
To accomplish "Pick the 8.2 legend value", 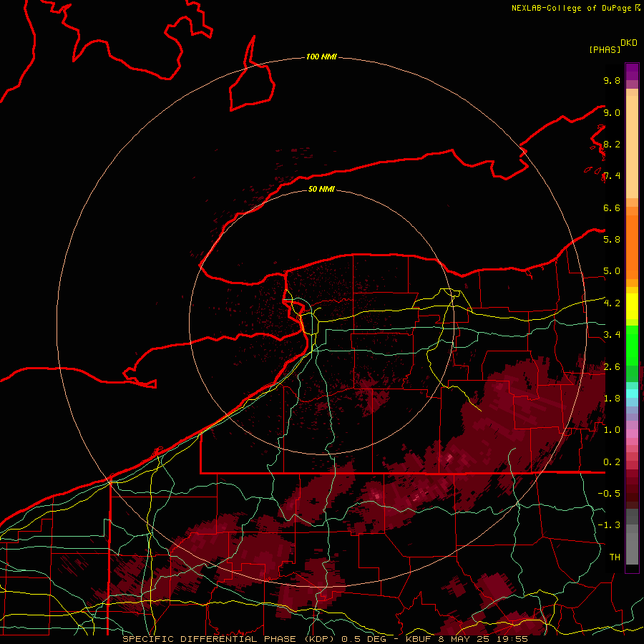I will pyautogui.click(x=612, y=144).
